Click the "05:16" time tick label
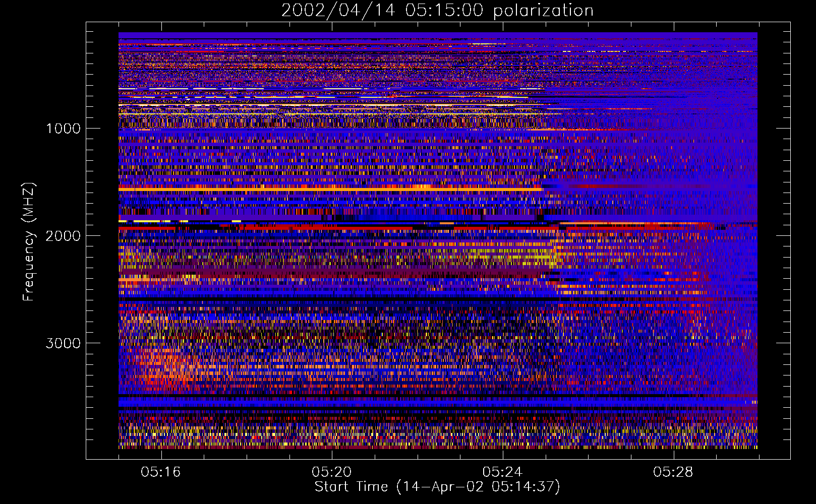The image size is (816, 504). click(x=161, y=472)
